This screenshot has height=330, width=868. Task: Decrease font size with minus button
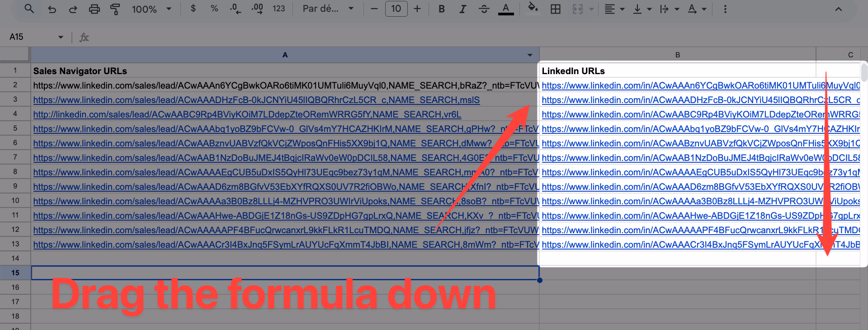pos(374,9)
